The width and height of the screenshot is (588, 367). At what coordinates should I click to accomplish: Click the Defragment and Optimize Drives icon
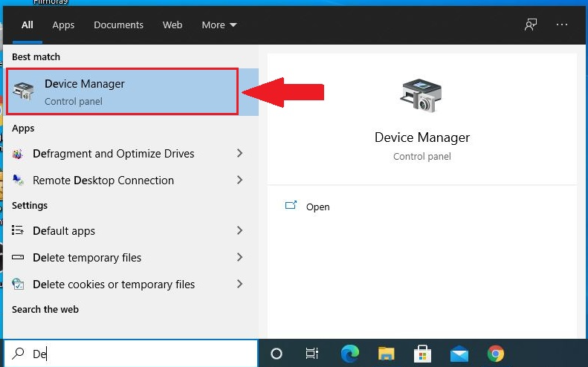pos(18,154)
